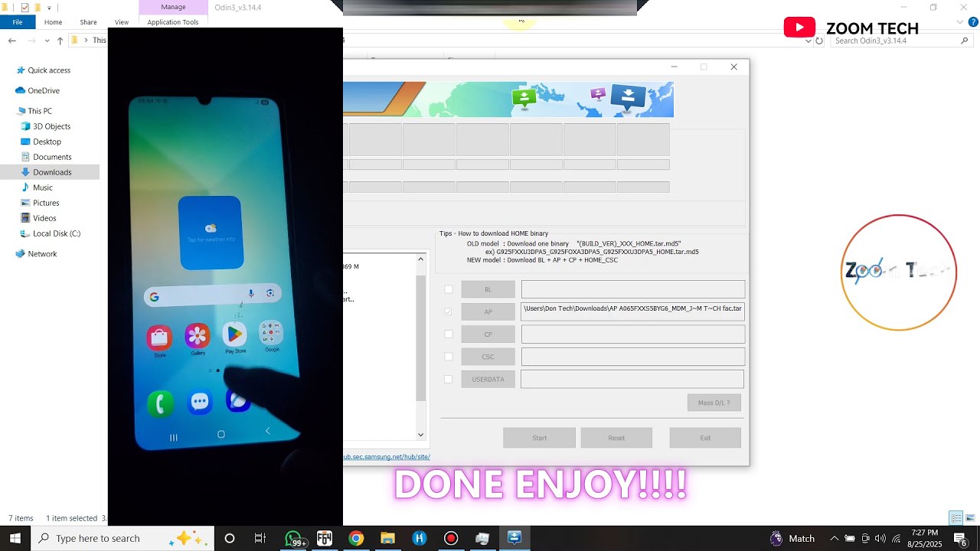Open Application Tools ribbon tab

tap(173, 22)
